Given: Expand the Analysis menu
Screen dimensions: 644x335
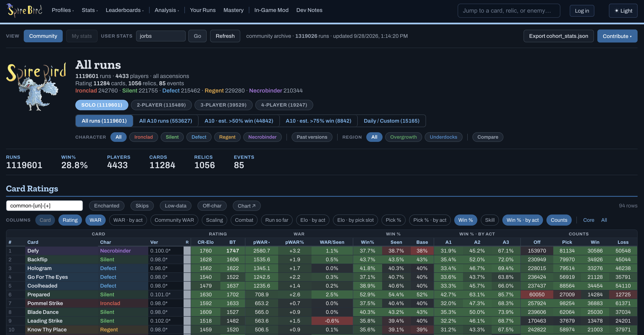Looking at the screenshot, I should tap(166, 10).
